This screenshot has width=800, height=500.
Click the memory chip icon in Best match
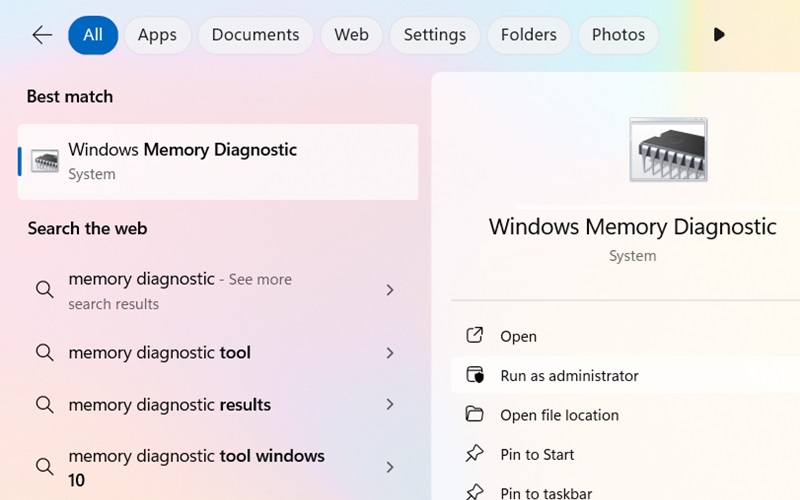pyautogui.click(x=45, y=161)
